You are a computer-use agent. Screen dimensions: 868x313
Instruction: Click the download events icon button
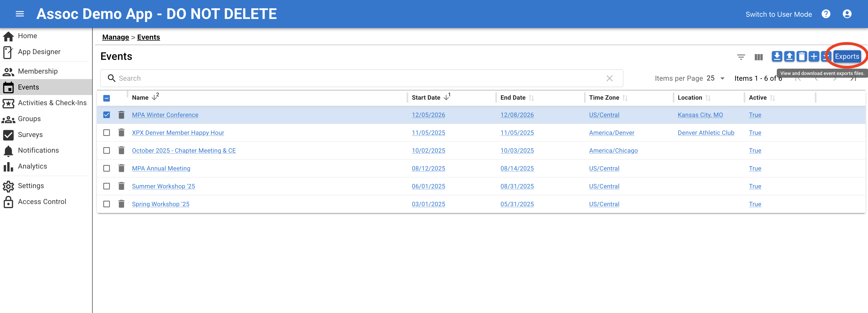(x=777, y=56)
